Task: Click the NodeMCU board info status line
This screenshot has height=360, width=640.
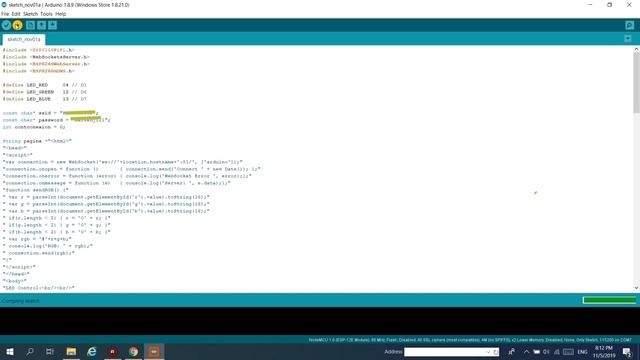Action: pos(470,340)
